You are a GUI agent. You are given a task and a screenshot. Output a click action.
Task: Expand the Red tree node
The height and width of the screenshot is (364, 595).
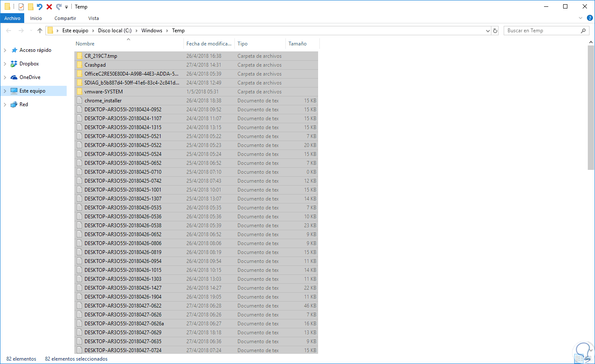coord(5,104)
